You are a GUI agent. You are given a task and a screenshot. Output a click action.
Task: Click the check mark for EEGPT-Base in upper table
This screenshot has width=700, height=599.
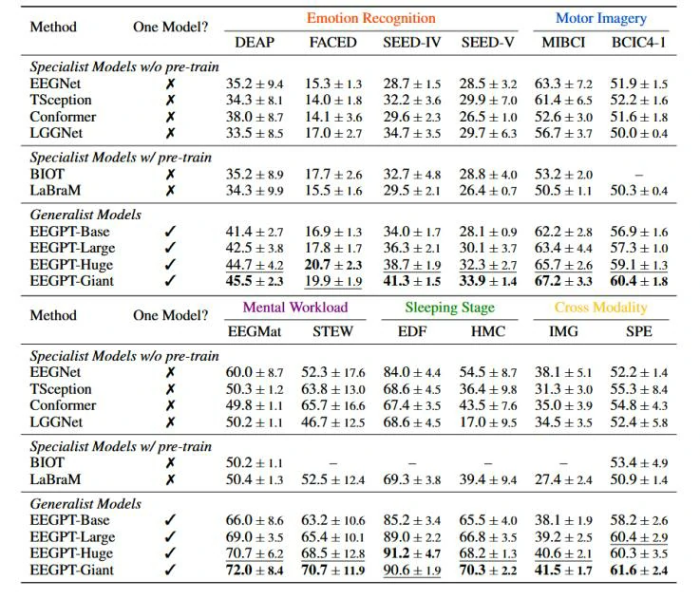[170, 232]
